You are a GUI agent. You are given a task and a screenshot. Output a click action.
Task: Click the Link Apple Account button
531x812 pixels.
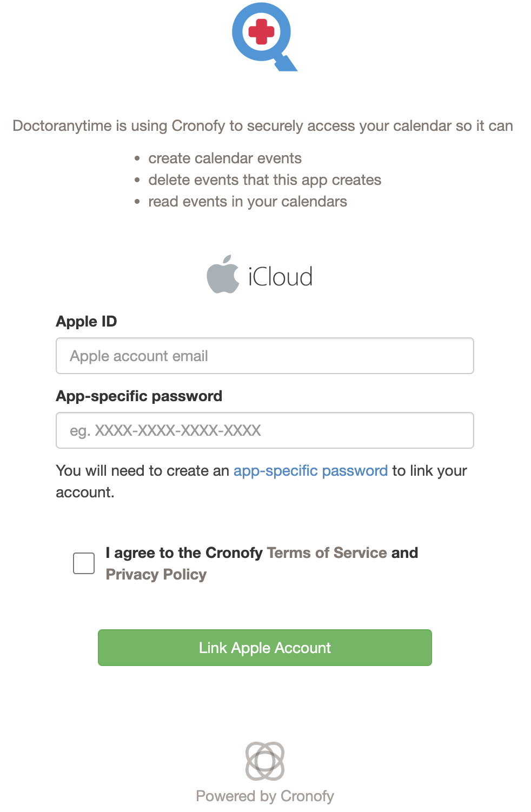(x=265, y=648)
